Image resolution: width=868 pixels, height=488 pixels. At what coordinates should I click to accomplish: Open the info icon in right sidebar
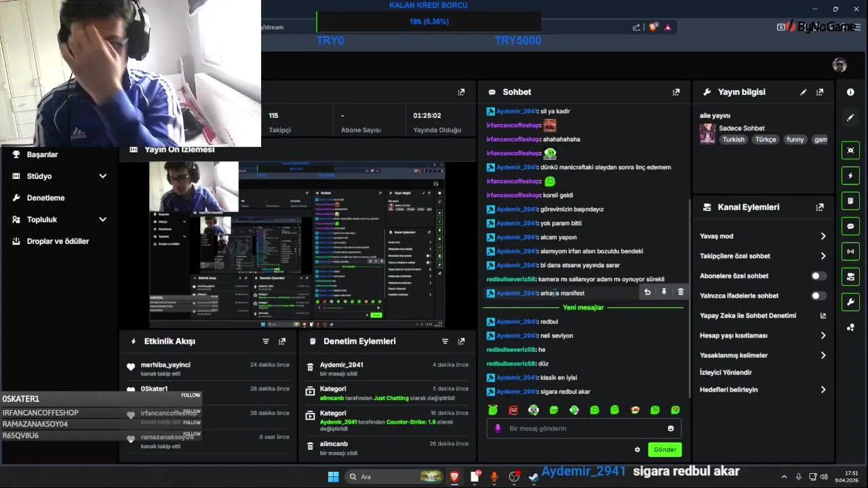point(850,92)
